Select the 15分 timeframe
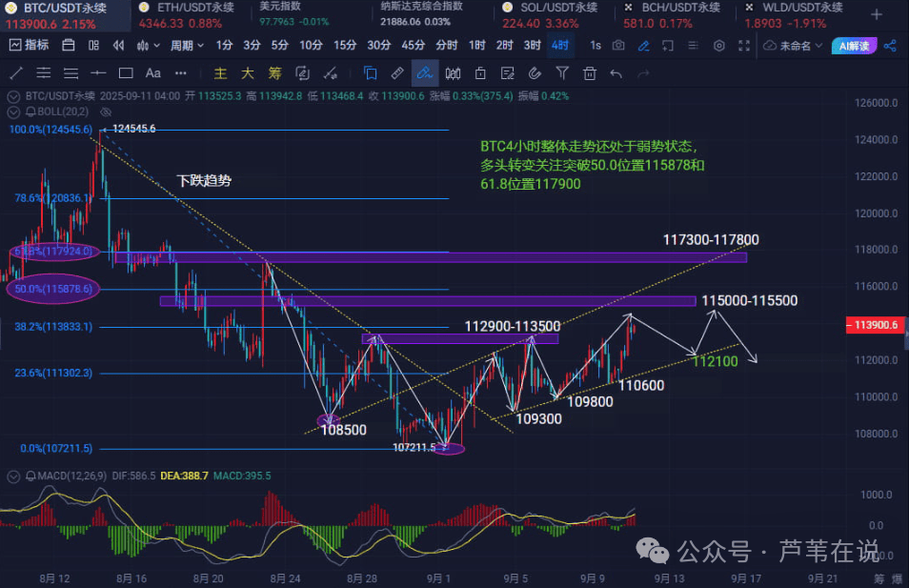 coord(345,45)
